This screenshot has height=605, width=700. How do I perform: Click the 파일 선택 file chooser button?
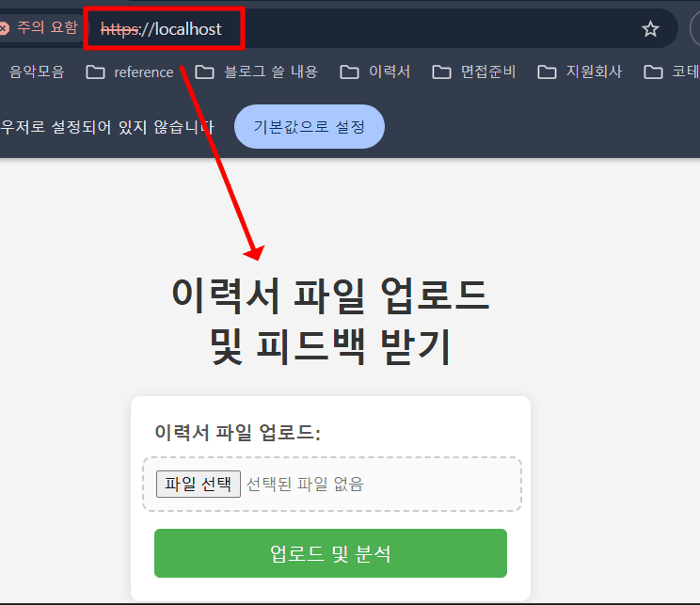(199, 484)
